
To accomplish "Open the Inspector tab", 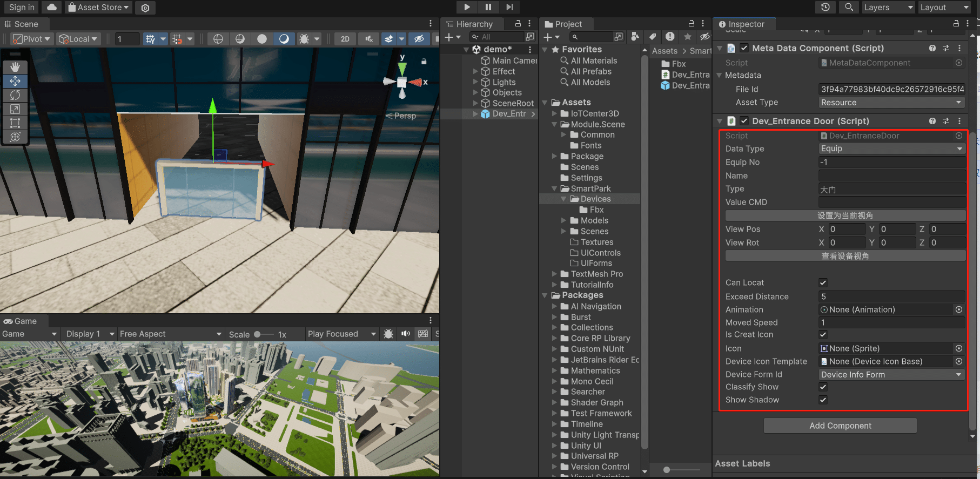I will (x=744, y=24).
